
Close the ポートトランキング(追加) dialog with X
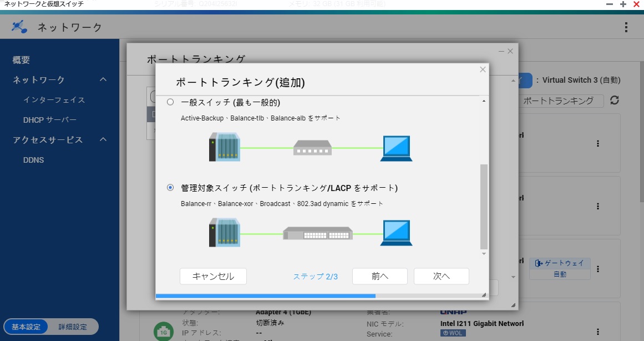[x=483, y=69]
